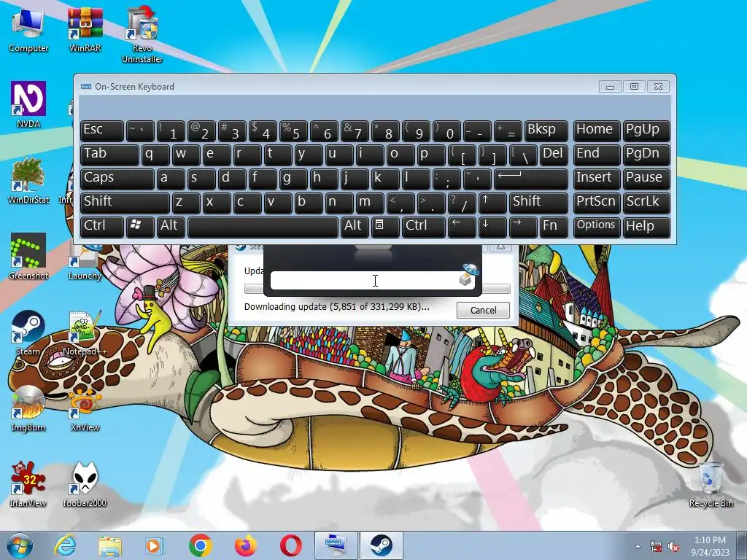Viewport: 747px width, 560px height.
Task: Click the Launchy options icon beside input
Action: (468, 276)
